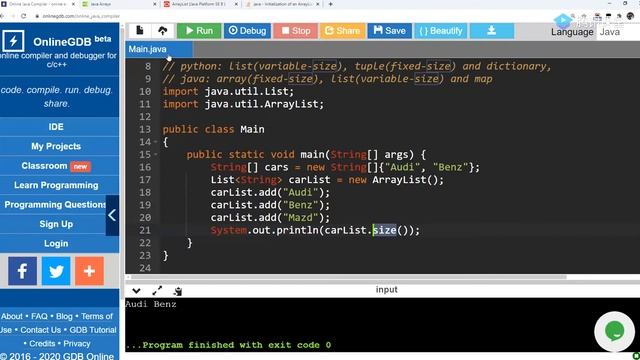Image resolution: width=640 pixels, height=360 pixels.
Task: Click line number 17 in the gutter
Action: point(145,180)
